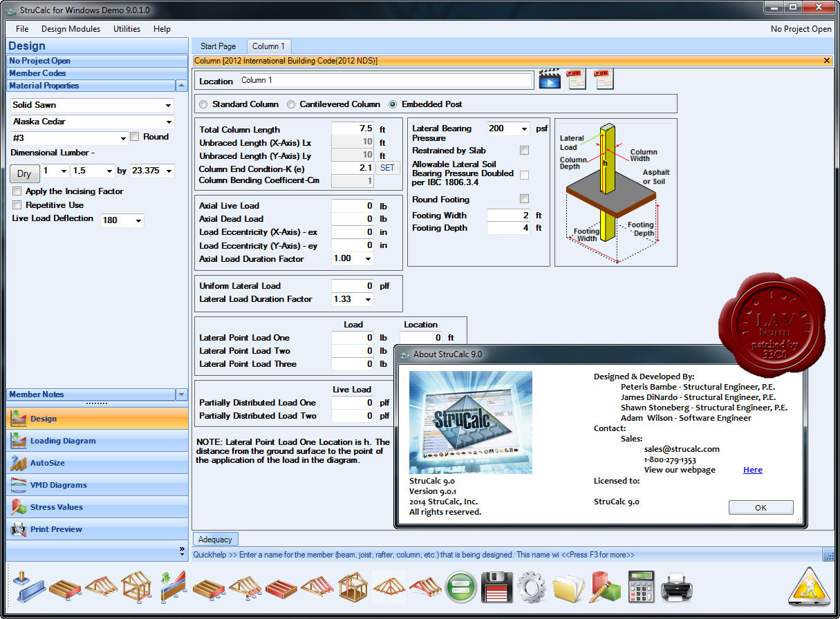Click the Location text field
The image size is (840, 619).
point(386,80)
